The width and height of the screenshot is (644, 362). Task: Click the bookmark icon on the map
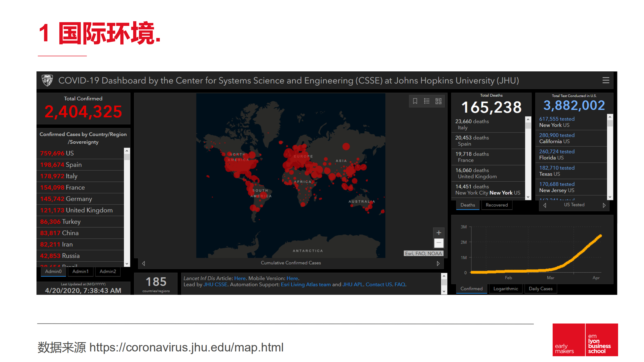(x=415, y=101)
